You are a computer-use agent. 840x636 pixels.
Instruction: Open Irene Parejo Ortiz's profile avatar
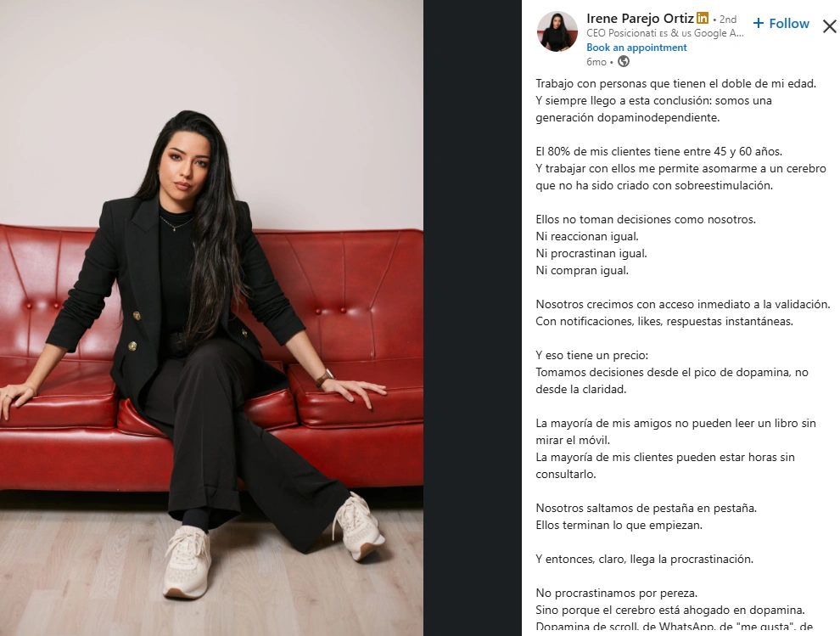coord(557,31)
